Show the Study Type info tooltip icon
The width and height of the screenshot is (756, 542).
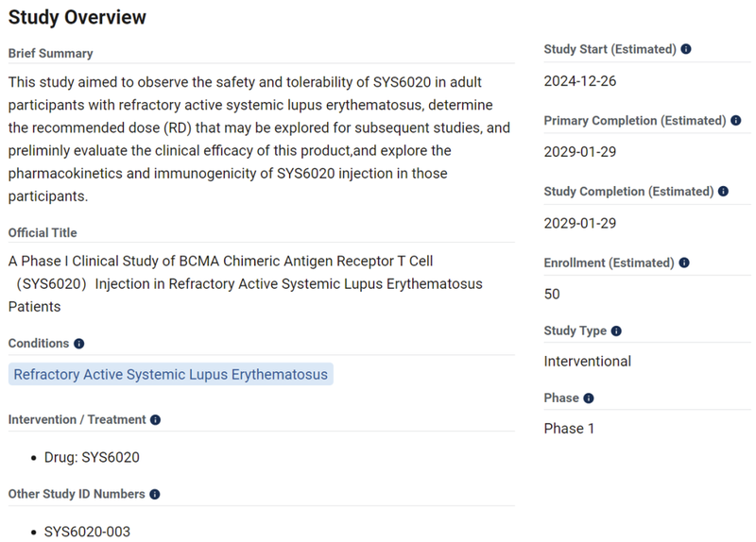616,331
